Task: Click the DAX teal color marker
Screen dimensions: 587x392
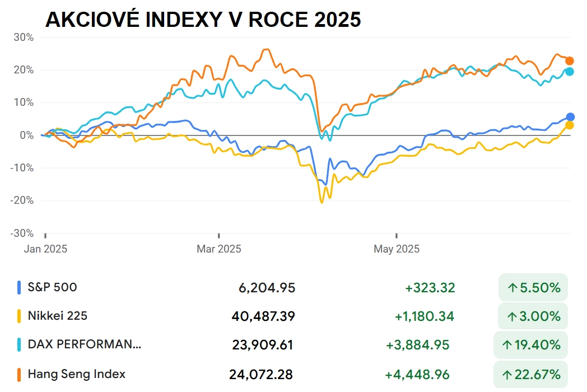Action: 18,344
